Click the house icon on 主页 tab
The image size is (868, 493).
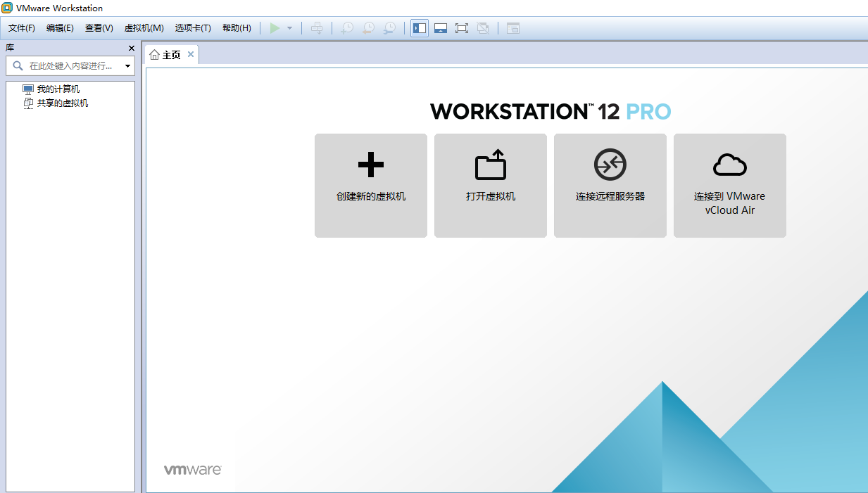click(155, 55)
